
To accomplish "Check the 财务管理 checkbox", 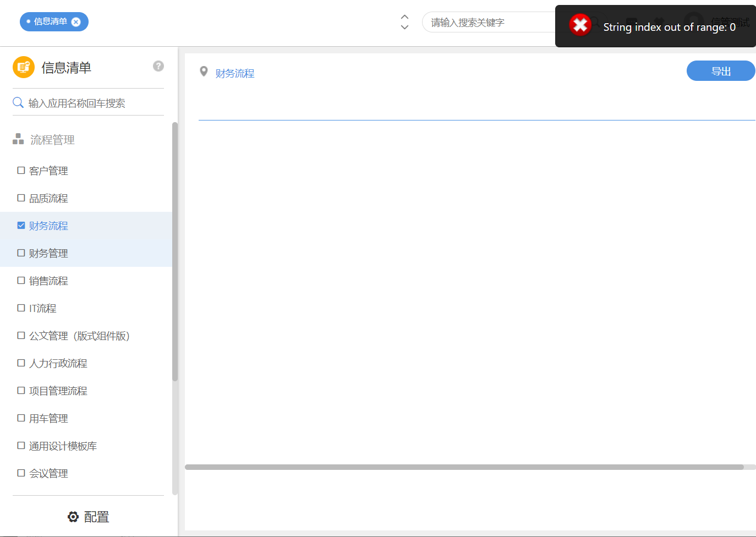I will 21,253.
